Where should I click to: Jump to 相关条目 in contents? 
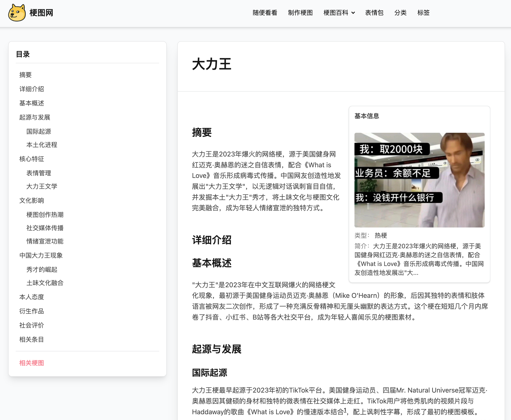click(x=32, y=339)
